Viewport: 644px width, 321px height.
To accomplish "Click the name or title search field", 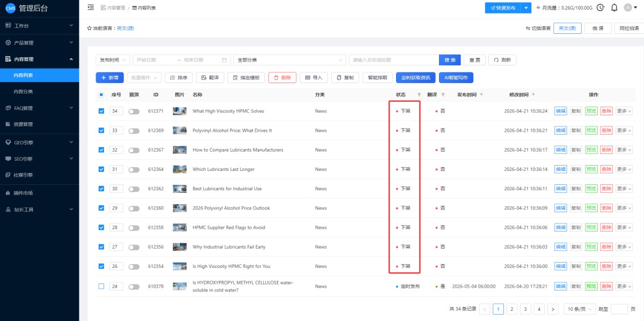I will (393, 60).
